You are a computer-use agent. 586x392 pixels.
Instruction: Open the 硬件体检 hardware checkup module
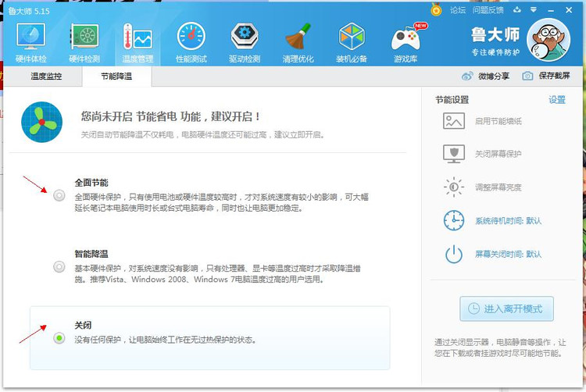click(31, 43)
